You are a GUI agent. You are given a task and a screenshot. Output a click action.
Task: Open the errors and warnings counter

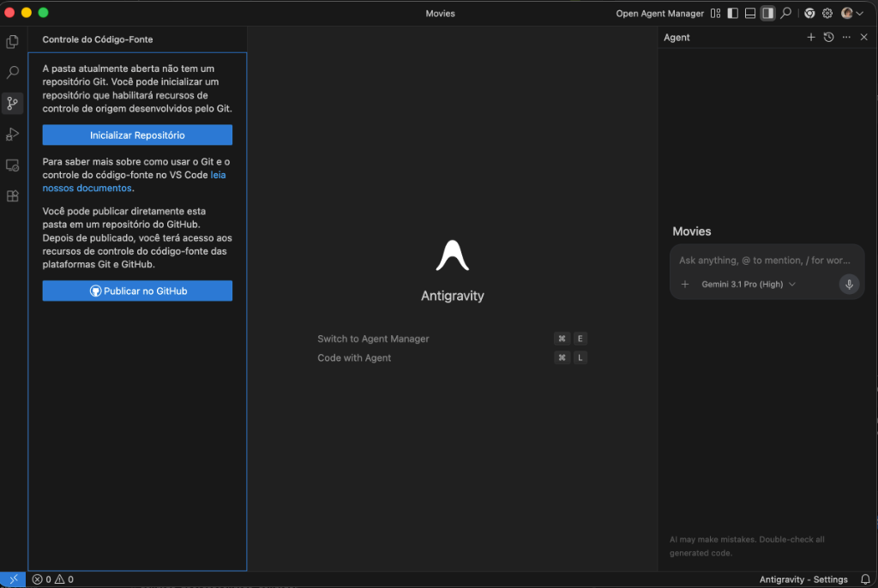(52, 579)
